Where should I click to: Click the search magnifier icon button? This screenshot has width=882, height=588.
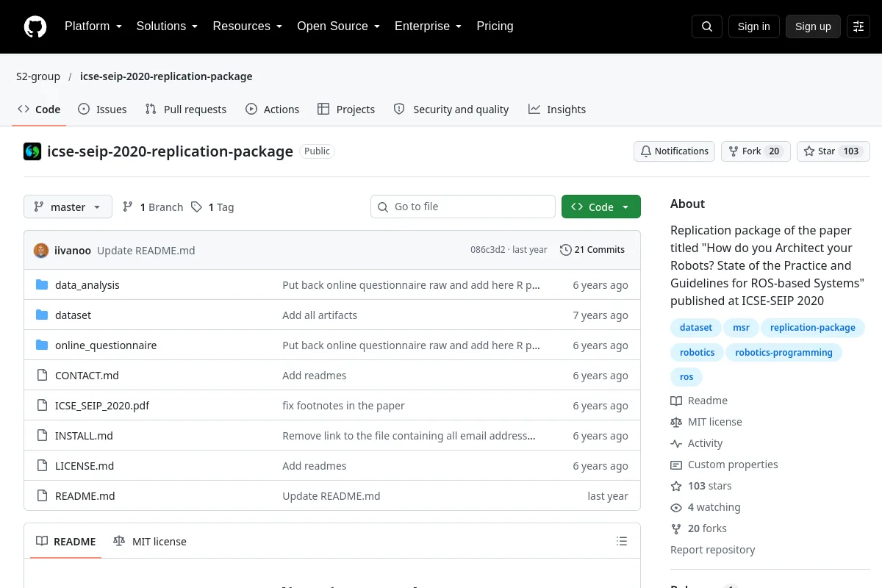pyautogui.click(x=707, y=26)
